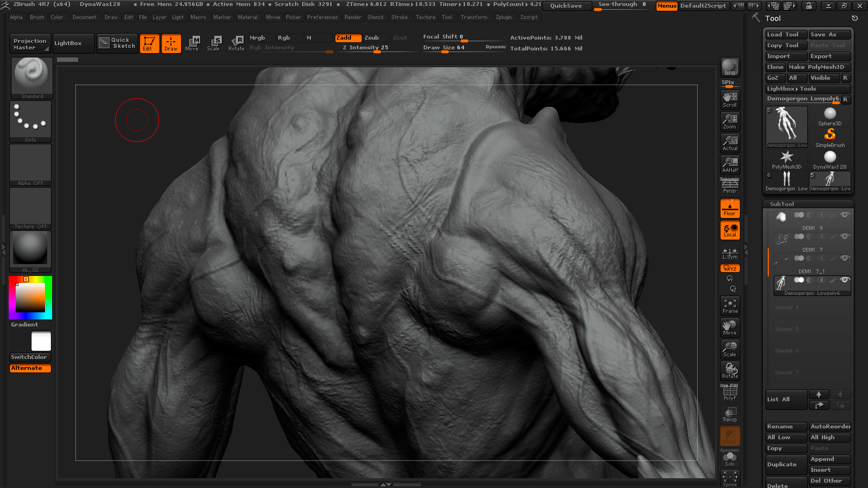Open the Stroke menu
This screenshot has width=868, height=488.
(399, 17)
